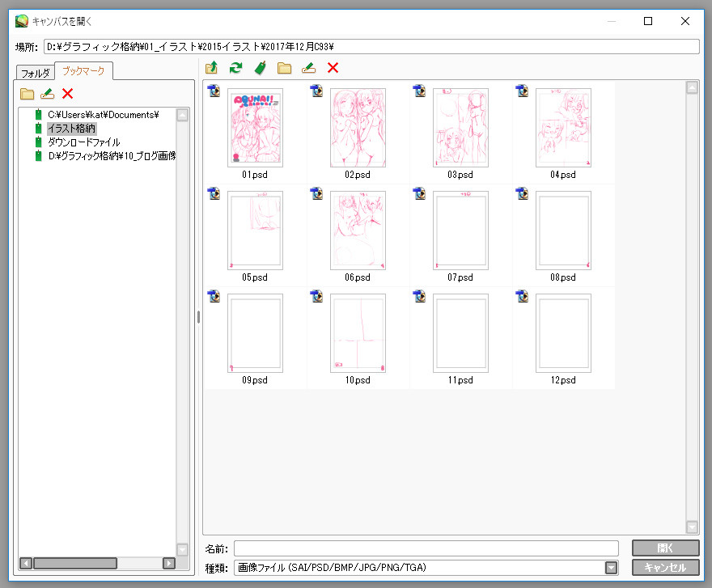This screenshot has width=712, height=588.
Task: Create new folder in file toolbar
Action: coord(284,68)
